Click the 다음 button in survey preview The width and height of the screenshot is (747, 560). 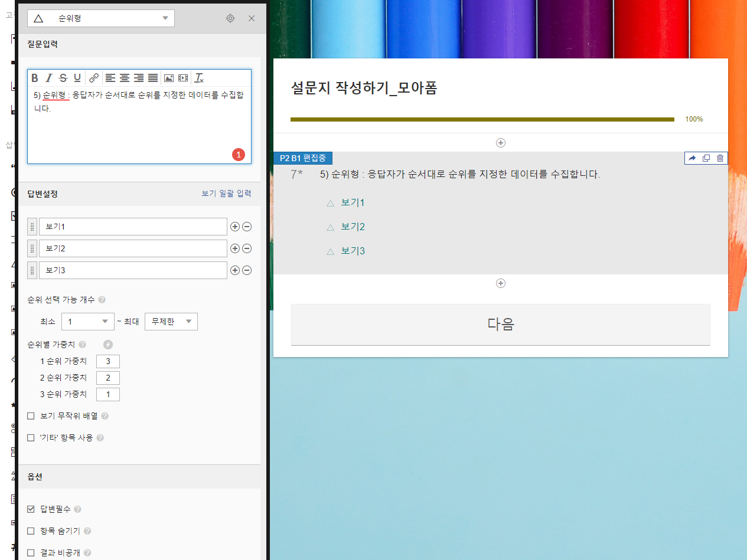pyautogui.click(x=501, y=325)
